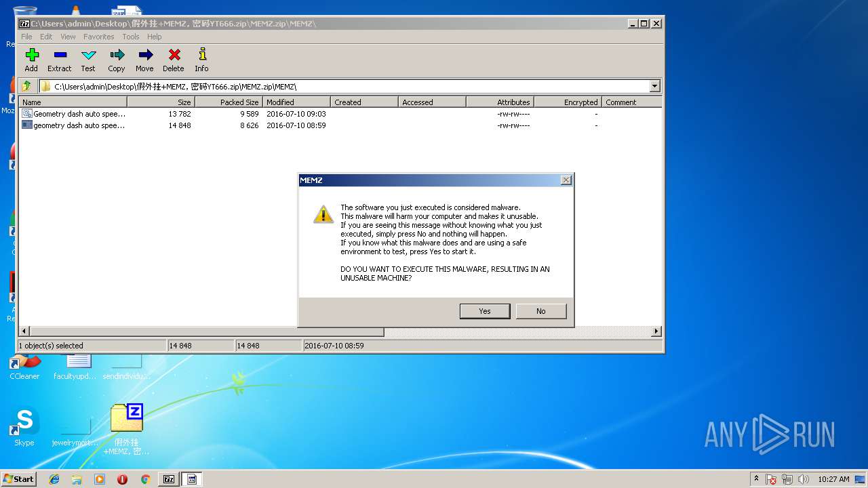Viewport: 868px width, 488px height.
Task: Click the Delete toolbar icon
Action: (x=174, y=60)
